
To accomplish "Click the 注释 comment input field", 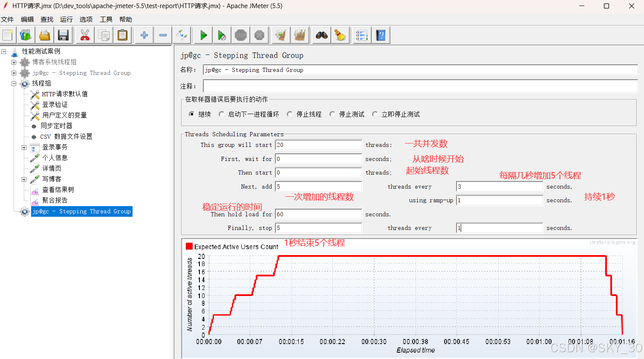I will (x=420, y=86).
